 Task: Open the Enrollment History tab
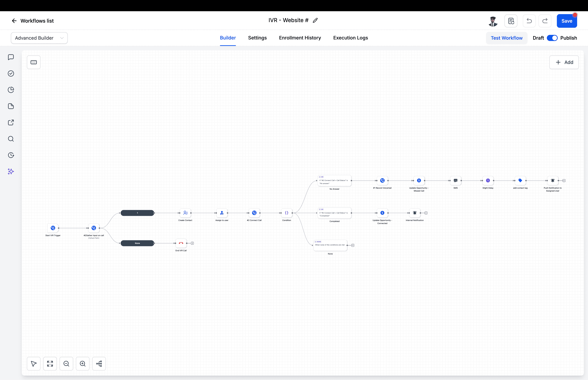pos(300,38)
